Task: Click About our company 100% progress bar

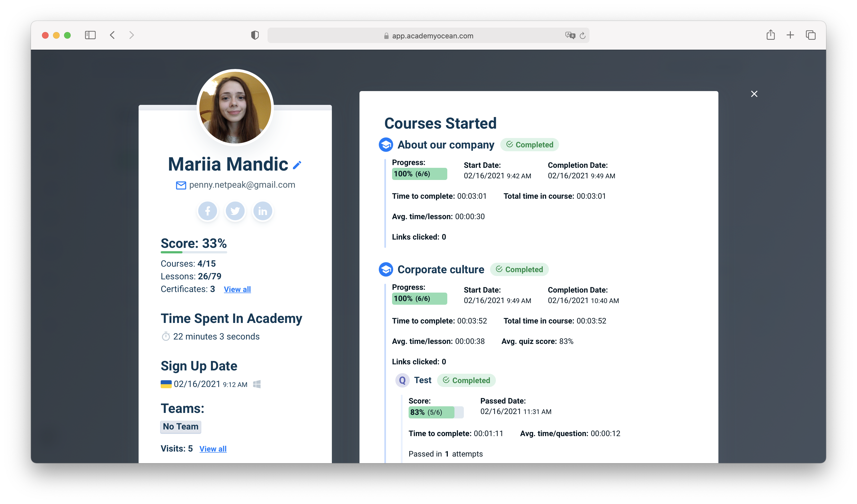Action: coord(419,174)
